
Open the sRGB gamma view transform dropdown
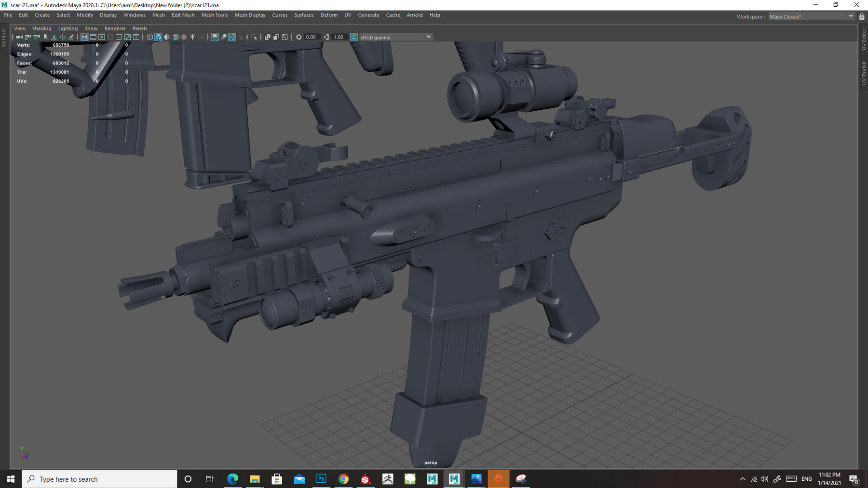(x=428, y=37)
